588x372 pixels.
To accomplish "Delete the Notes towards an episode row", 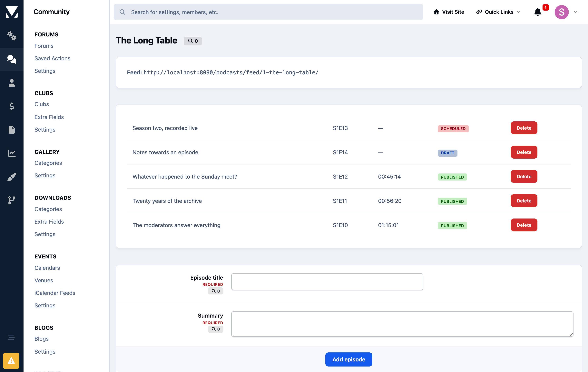I will click(x=524, y=152).
